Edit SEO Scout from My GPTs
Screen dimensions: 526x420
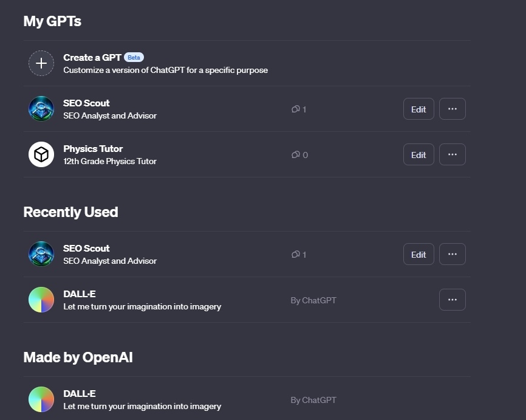(x=418, y=109)
